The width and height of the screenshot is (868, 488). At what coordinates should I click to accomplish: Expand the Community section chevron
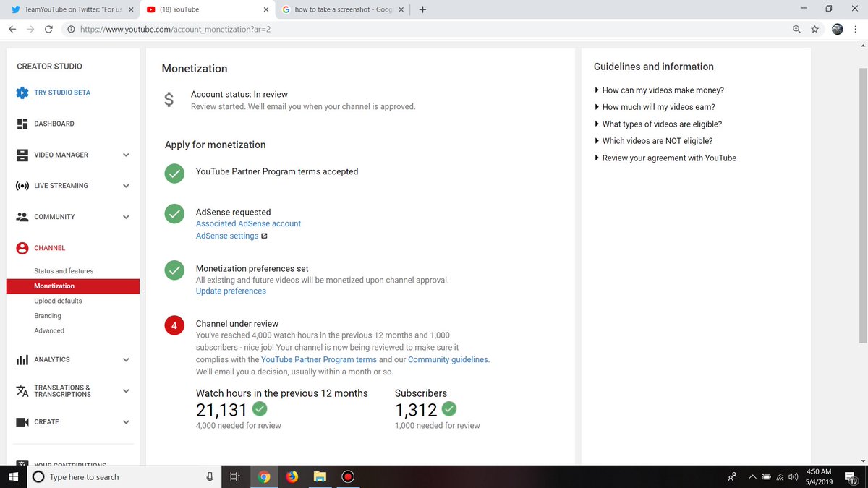click(x=126, y=217)
